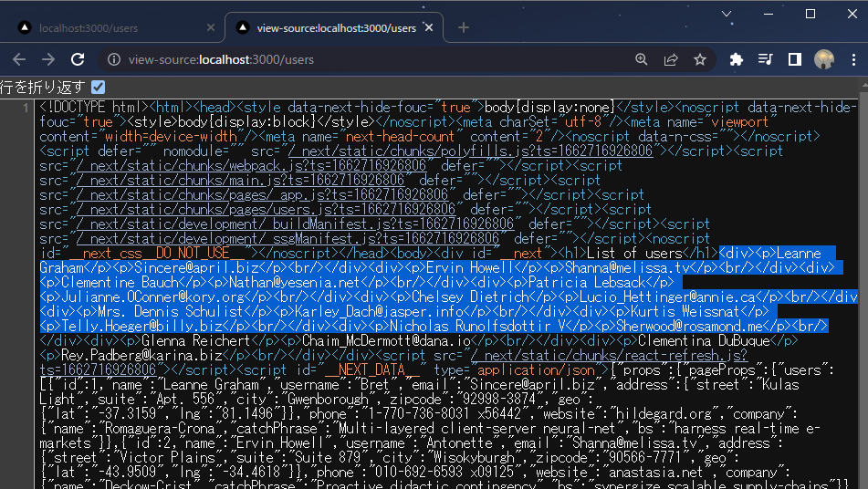
Task: Go forward using the forward arrow
Action: tap(48, 59)
